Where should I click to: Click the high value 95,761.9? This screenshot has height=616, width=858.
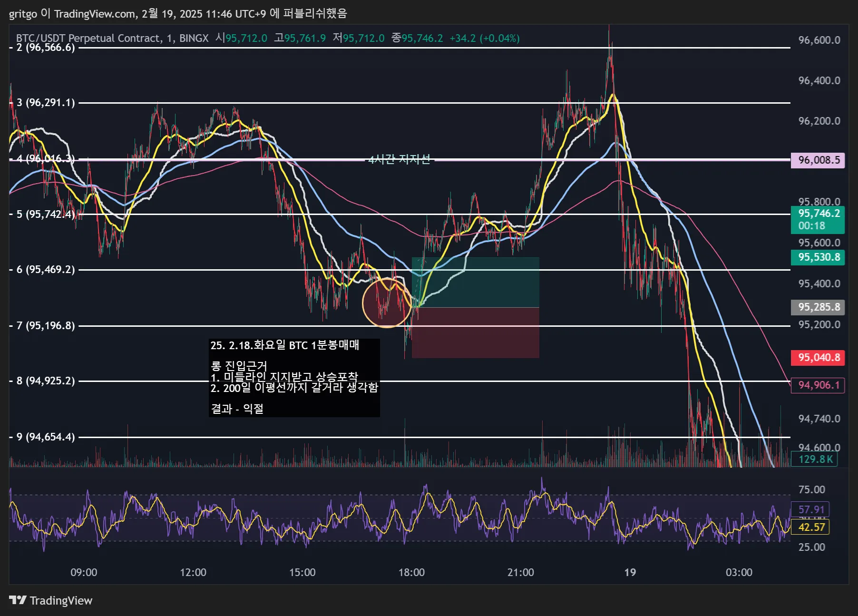(305, 38)
